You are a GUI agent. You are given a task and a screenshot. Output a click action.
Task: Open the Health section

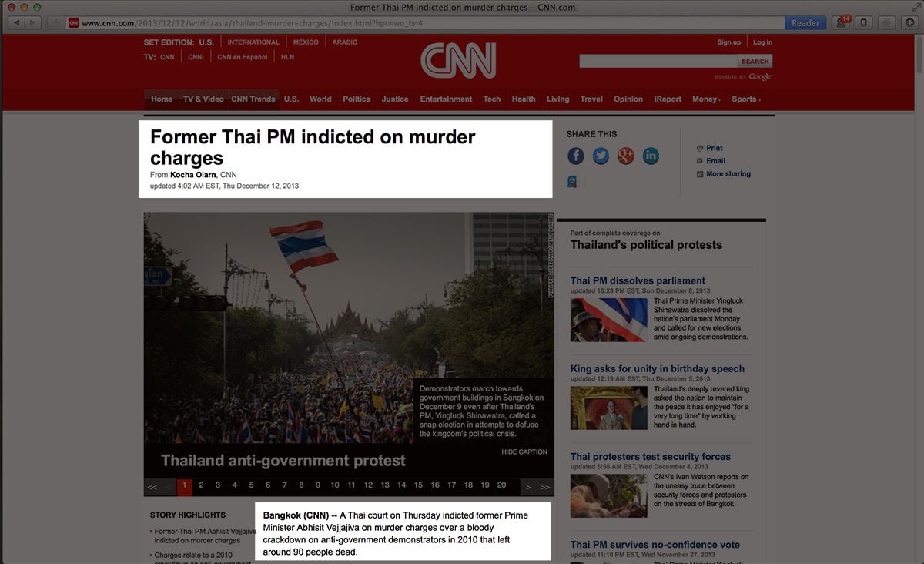524,99
